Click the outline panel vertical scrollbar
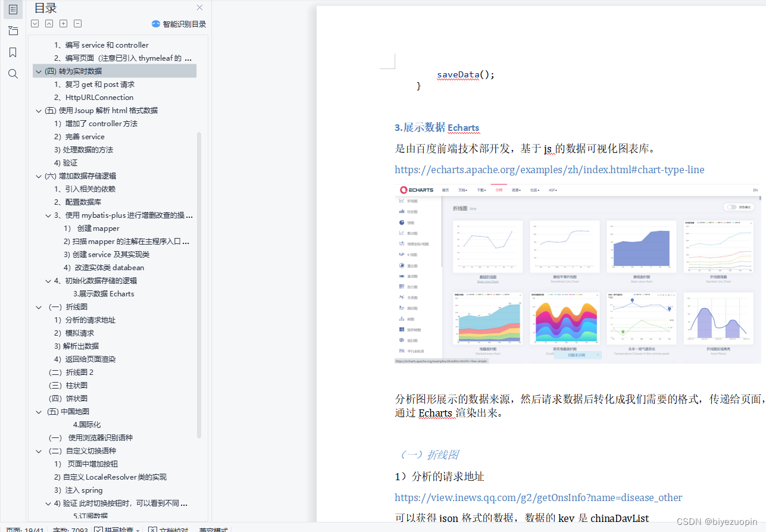The image size is (766, 532). [x=199, y=284]
